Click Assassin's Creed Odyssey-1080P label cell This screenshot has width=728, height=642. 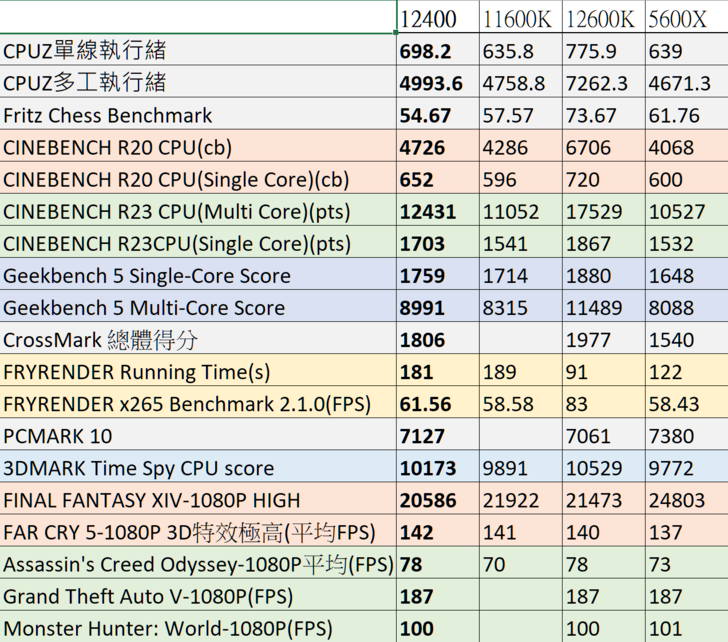tap(198, 562)
